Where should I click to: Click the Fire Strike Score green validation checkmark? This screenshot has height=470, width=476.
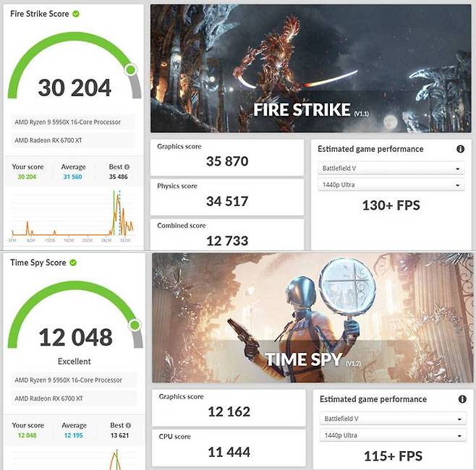(x=76, y=14)
